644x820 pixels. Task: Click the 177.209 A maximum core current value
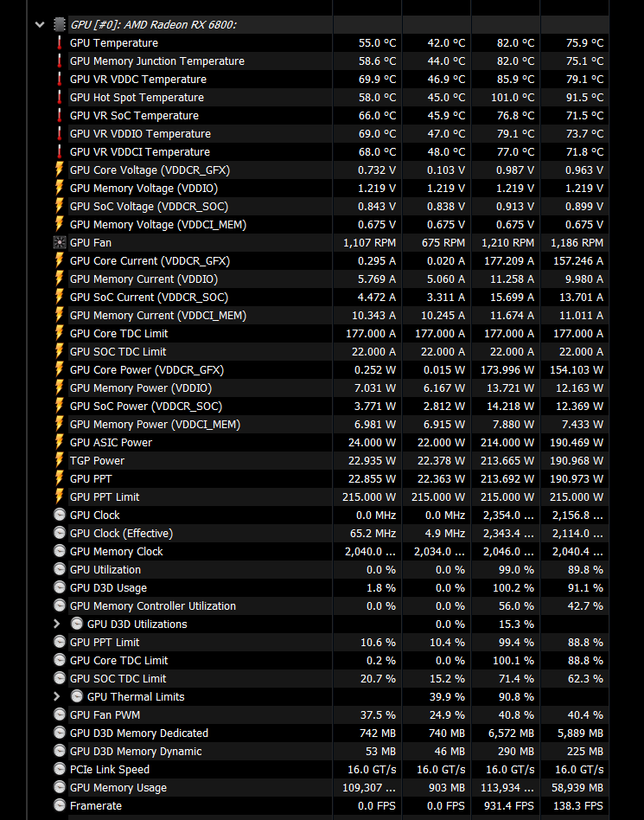tap(509, 261)
